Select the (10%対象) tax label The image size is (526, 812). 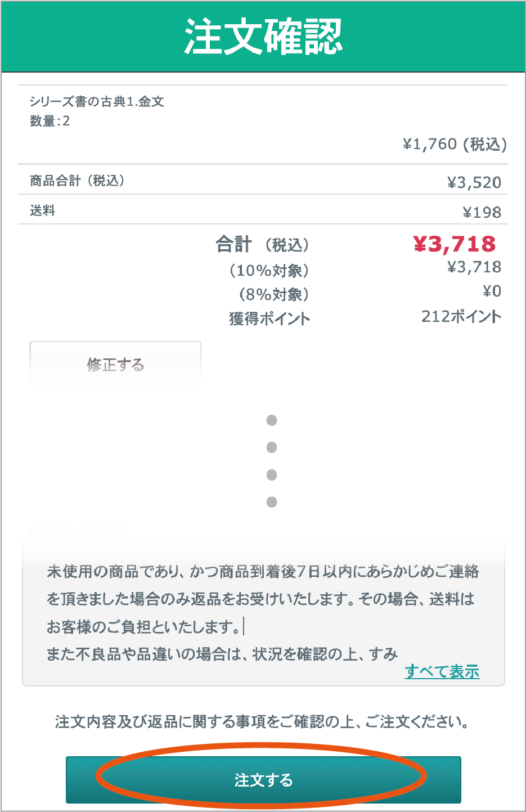(x=269, y=271)
